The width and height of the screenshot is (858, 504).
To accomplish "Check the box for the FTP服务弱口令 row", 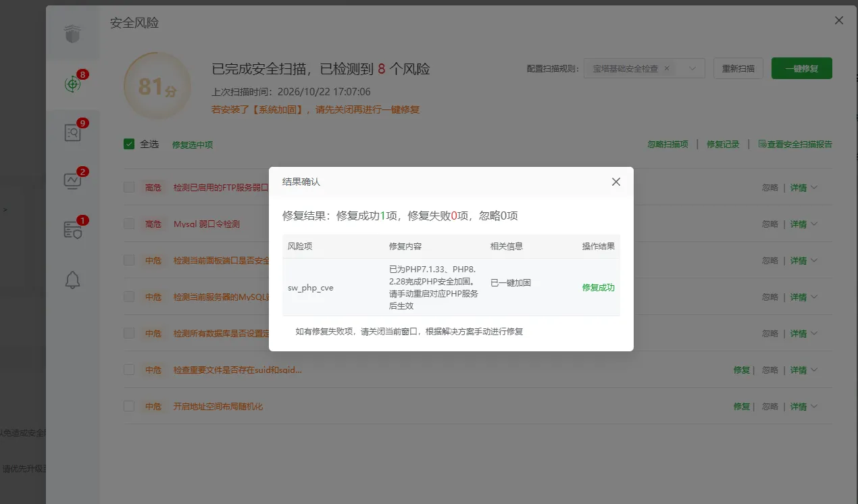I will point(129,187).
